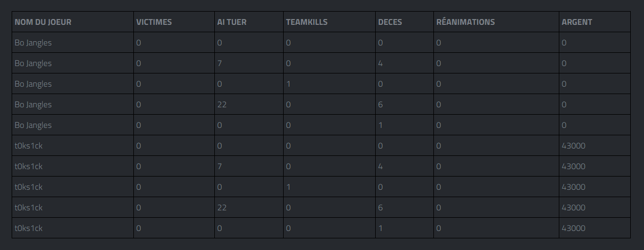The height and width of the screenshot is (250, 644).
Task: Click the last Bo Jangles row name
Action: click(x=33, y=125)
